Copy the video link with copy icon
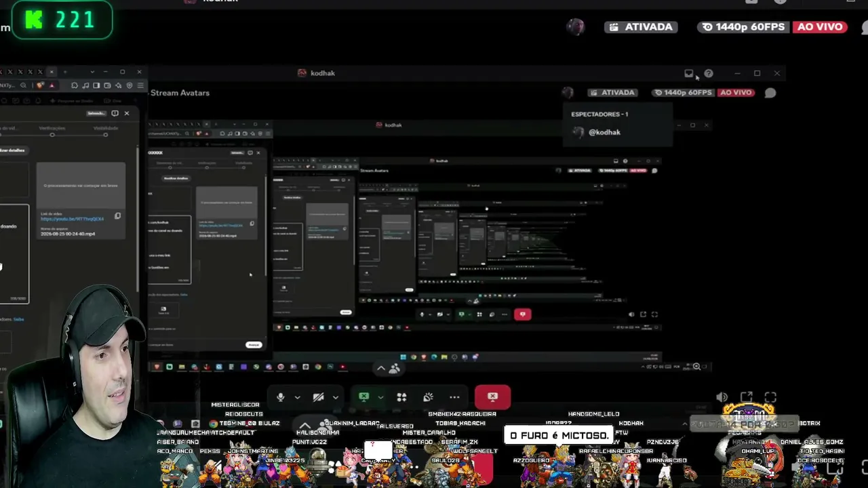The image size is (868, 488). pyautogui.click(x=117, y=216)
